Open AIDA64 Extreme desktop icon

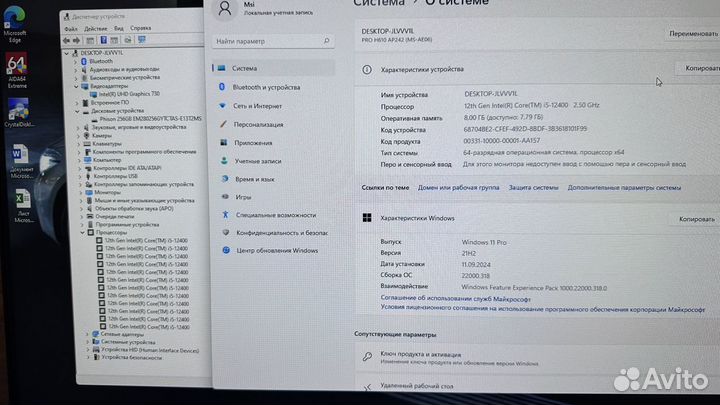coord(16,72)
